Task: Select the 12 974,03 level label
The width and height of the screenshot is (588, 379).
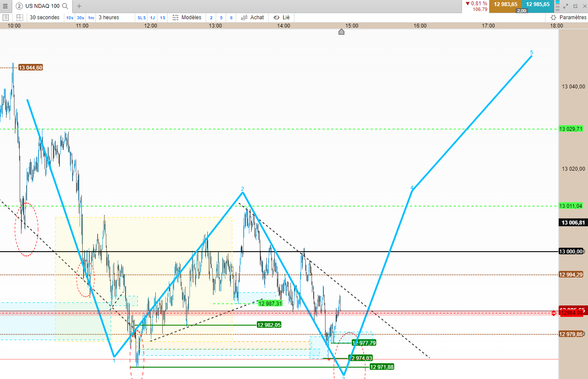Action: point(360,358)
